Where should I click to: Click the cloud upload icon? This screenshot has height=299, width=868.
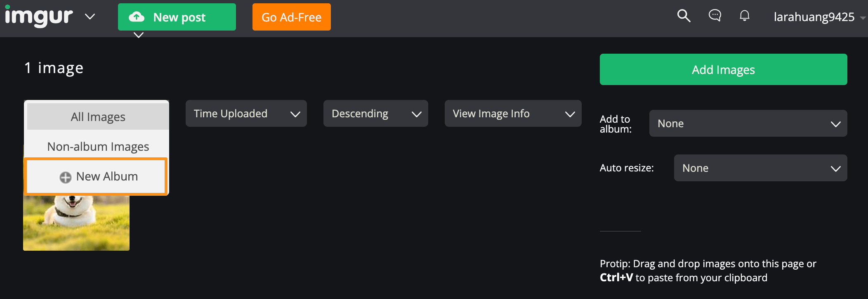(137, 17)
